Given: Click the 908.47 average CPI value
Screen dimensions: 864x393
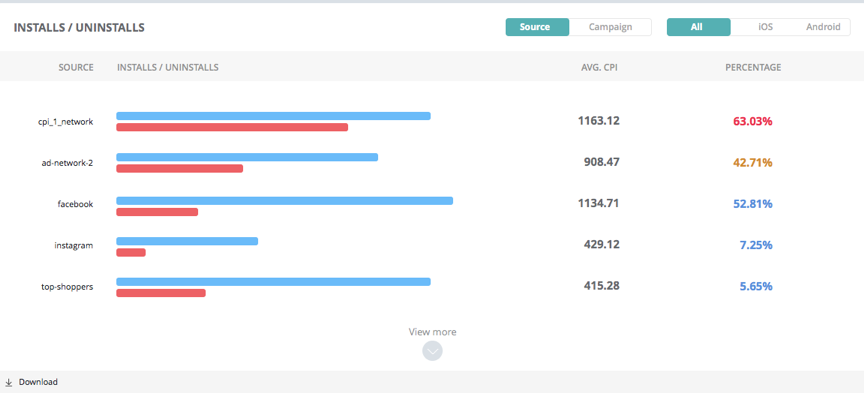Looking at the screenshot, I should (602, 162).
